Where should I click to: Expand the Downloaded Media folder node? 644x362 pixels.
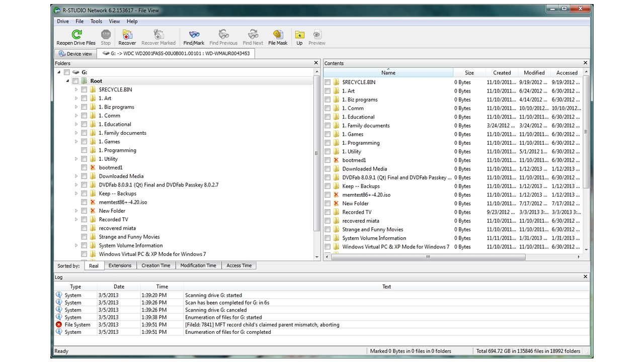tap(76, 176)
